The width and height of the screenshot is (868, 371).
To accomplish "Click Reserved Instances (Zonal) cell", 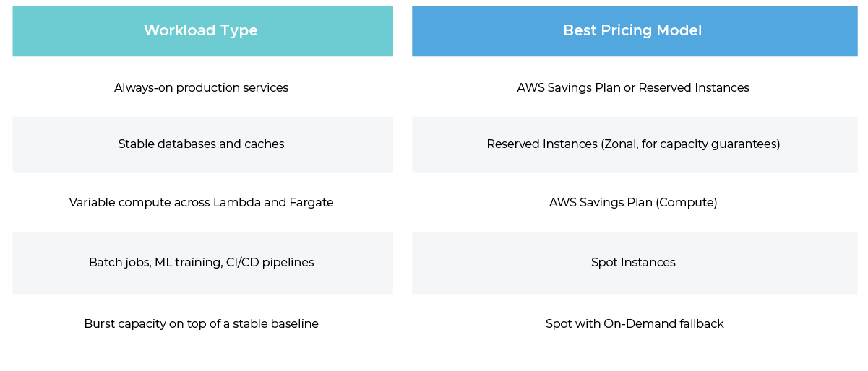I will coord(635,144).
